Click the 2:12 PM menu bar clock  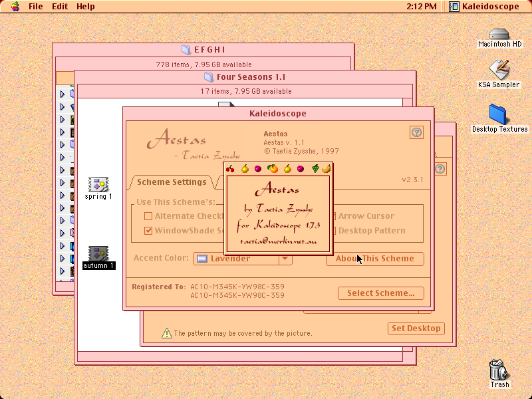pyautogui.click(x=422, y=7)
